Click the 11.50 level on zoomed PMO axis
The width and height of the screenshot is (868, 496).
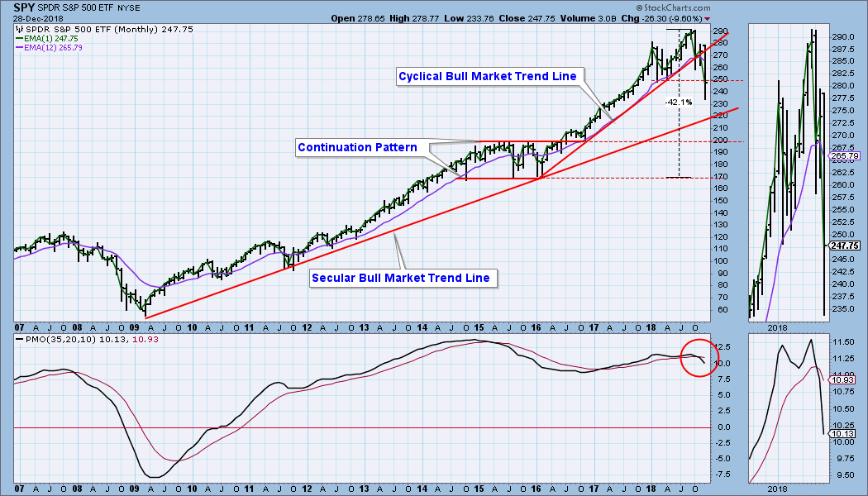(x=842, y=343)
